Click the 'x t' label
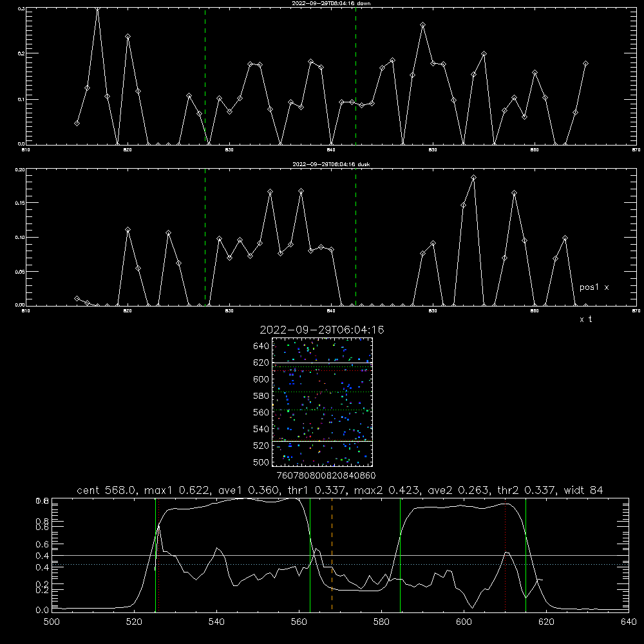Viewport: 644px width, 644px height. [x=585, y=319]
